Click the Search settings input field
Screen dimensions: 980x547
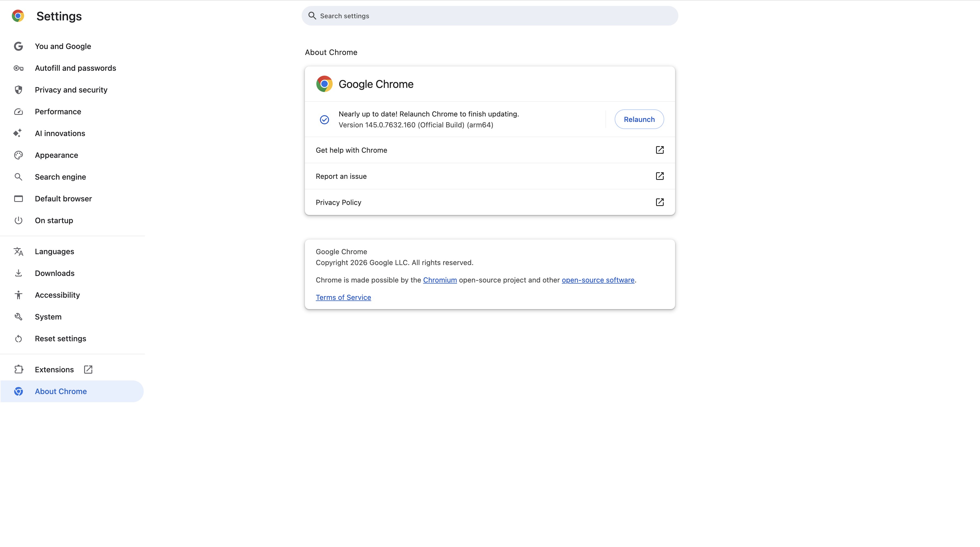[418, 16]
